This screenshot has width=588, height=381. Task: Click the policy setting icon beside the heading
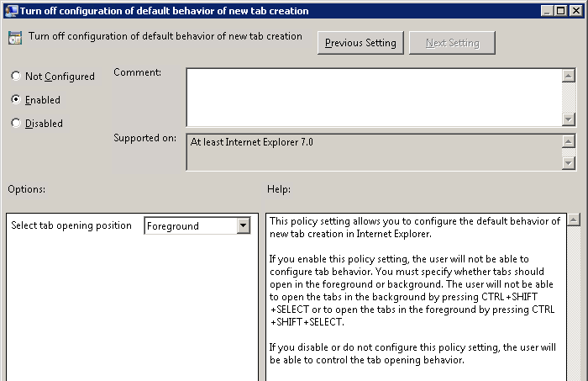[x=15, y=38]
